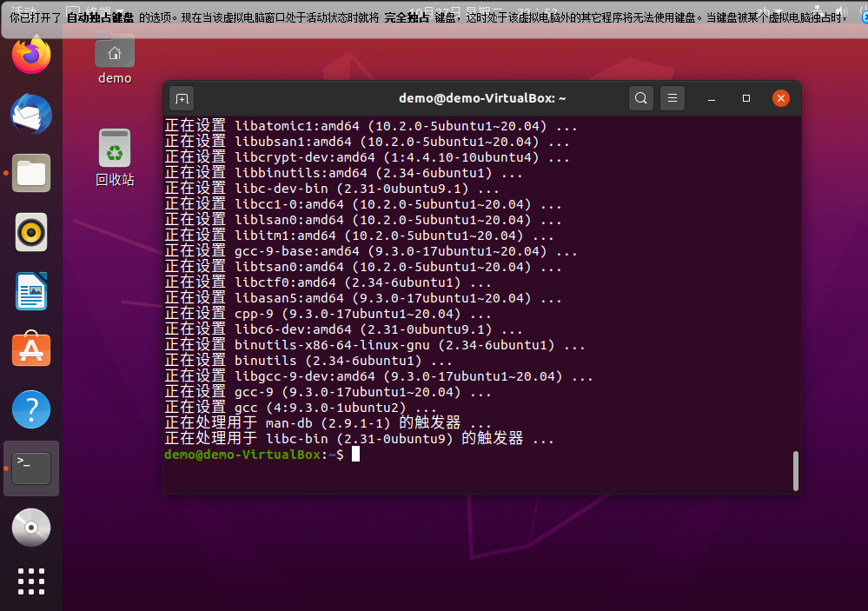Screen dimensions: 868x611
Task: Click the terminal vertical scrollbar
Action: click(x=796, y=471)
